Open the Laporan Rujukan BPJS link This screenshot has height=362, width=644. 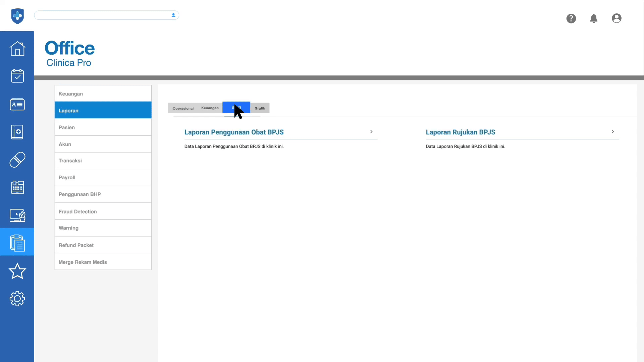coord(461,132)
